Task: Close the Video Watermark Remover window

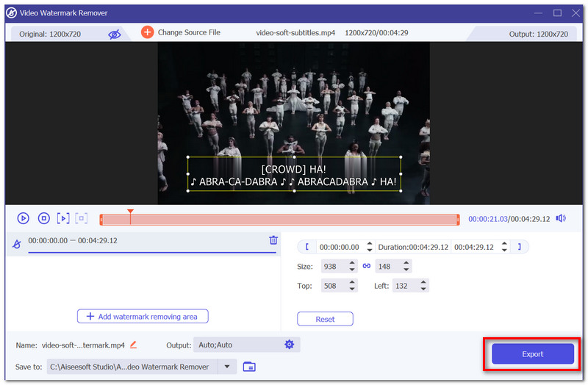Action: coord(576,13)
